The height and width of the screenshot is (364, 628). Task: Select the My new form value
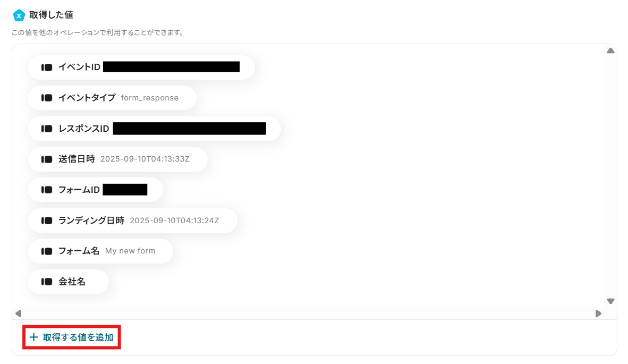coord(130,251)
